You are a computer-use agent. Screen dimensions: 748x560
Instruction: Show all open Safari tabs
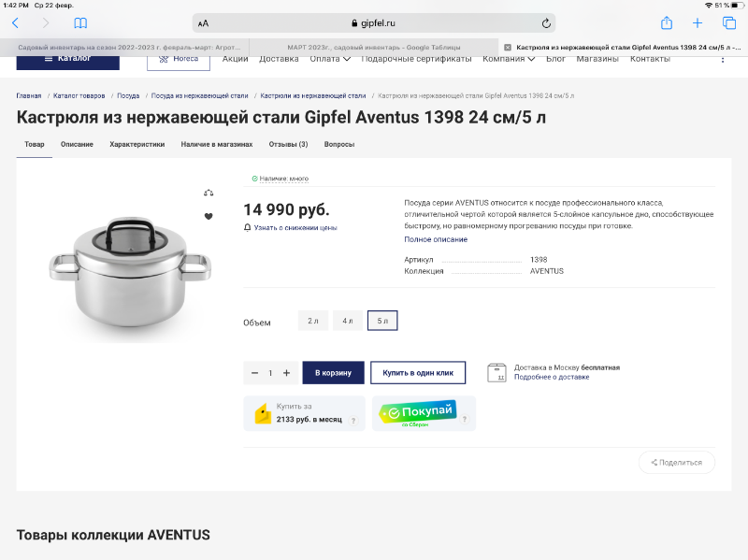[729, 22]
